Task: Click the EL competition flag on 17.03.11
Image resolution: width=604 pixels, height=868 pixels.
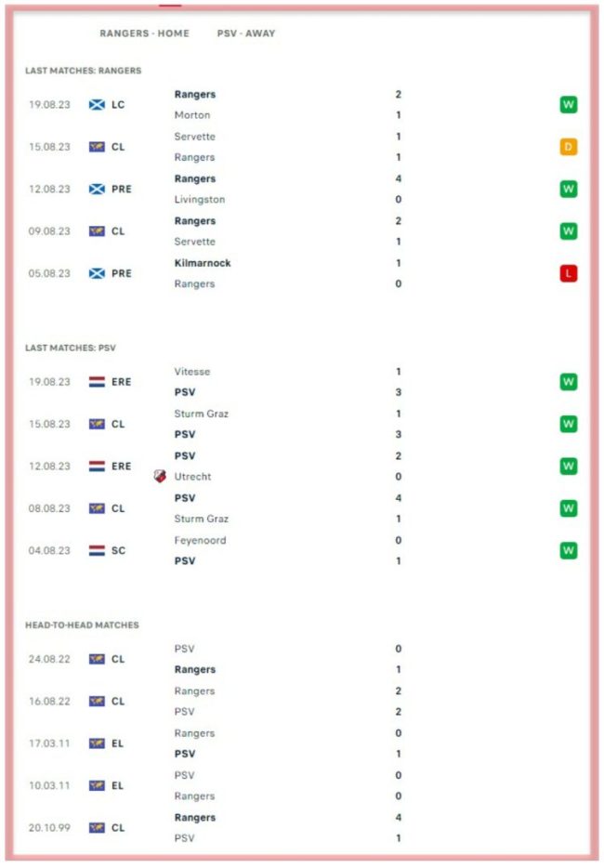Action: [97, 743]
